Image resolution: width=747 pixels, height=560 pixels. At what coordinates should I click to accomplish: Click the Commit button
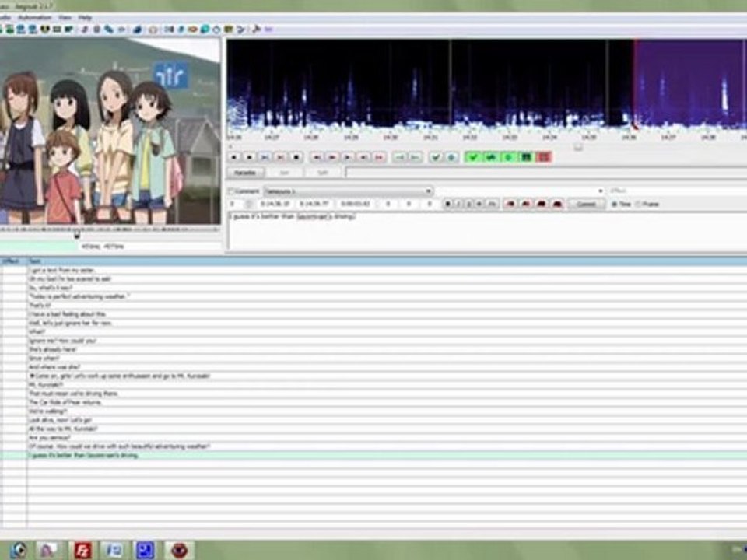point(587,204)
